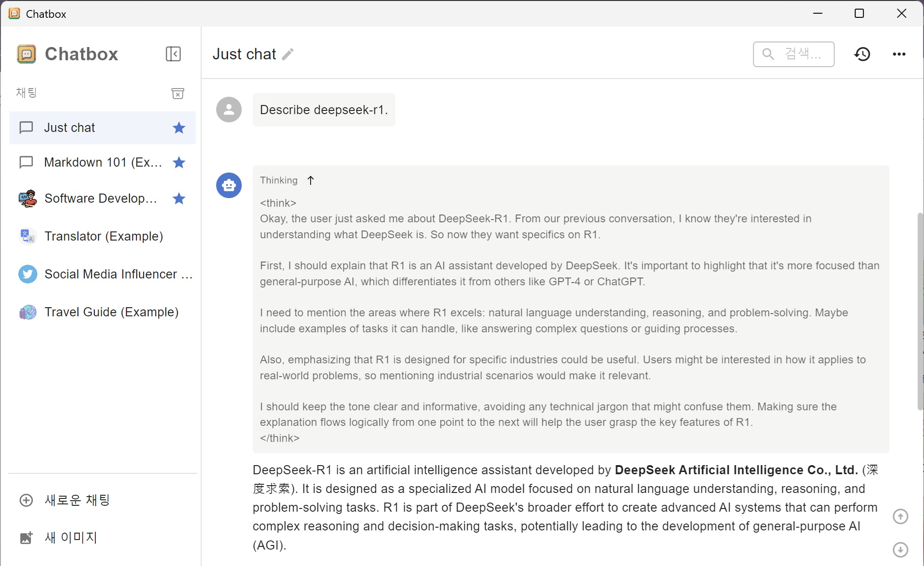Viewport: 924px width, 566px height.
Task: Select Travel Guide (Example) chat
Action: pos(111,312)
